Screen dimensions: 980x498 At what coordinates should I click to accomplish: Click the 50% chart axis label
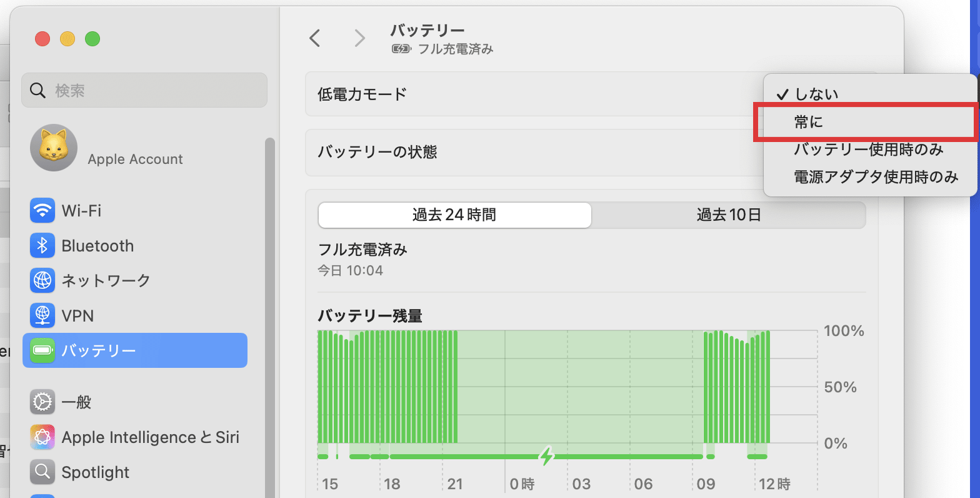[x=840, y=387]
